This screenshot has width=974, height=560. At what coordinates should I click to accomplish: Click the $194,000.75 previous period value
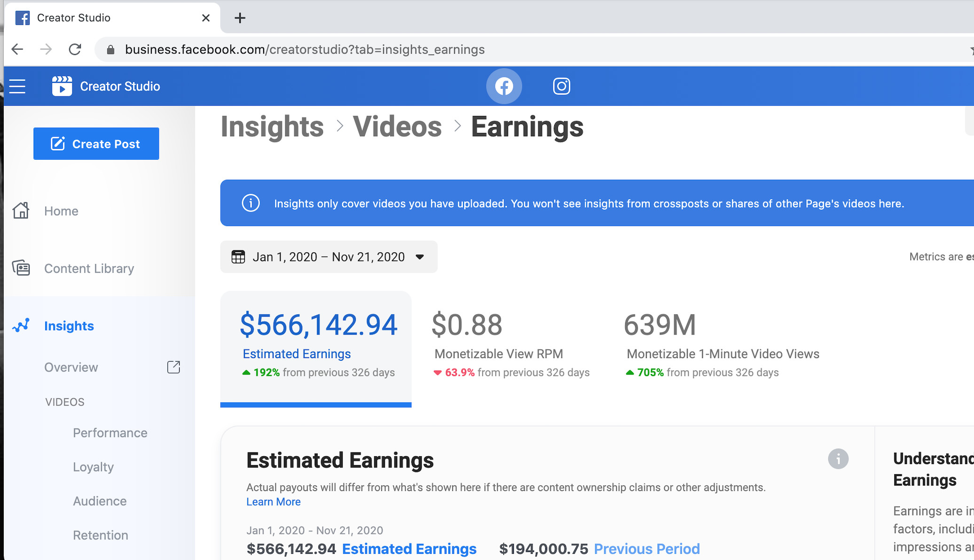pos(543,549)
